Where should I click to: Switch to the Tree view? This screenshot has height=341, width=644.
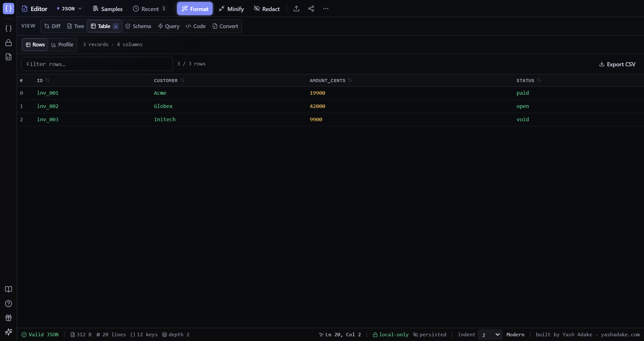(x=76, y=26)
